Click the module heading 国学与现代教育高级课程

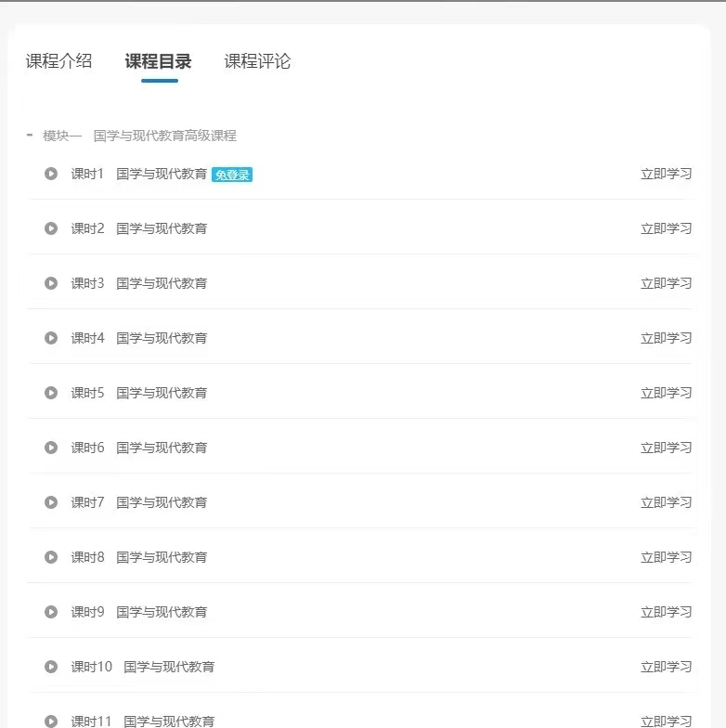(x=165, y=136)
